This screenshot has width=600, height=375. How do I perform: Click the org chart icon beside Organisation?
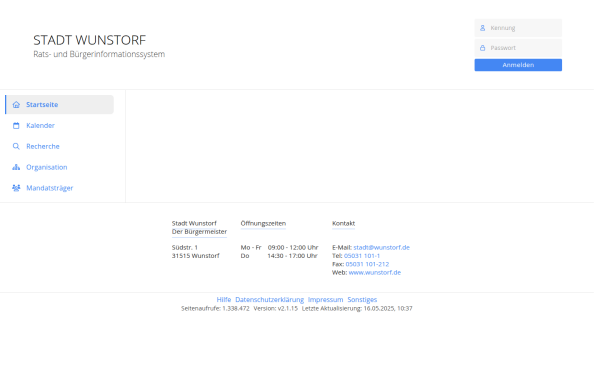(16, 167)
